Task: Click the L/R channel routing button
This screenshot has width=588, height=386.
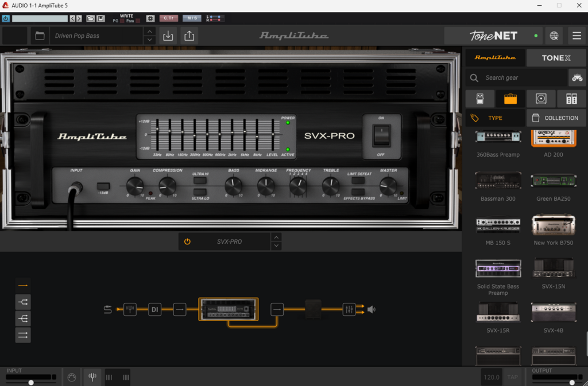Action: pos(215,18)
